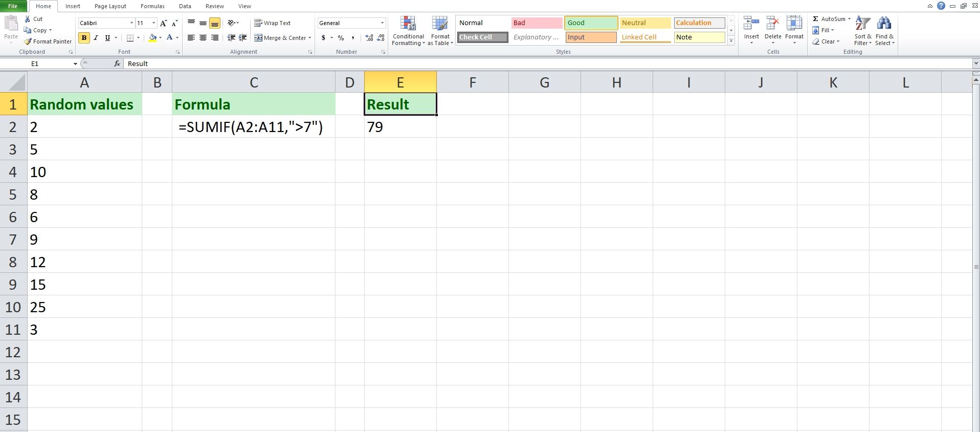Switch to the Data tab
This screenshot has height=432, width=980.
click(185, 6)
